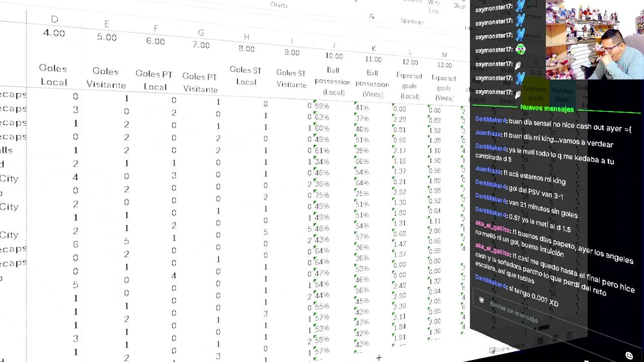Click the 'Enviar un mensaje' chat field
Screen dimensions: 644x362
(x=514, y=313)
